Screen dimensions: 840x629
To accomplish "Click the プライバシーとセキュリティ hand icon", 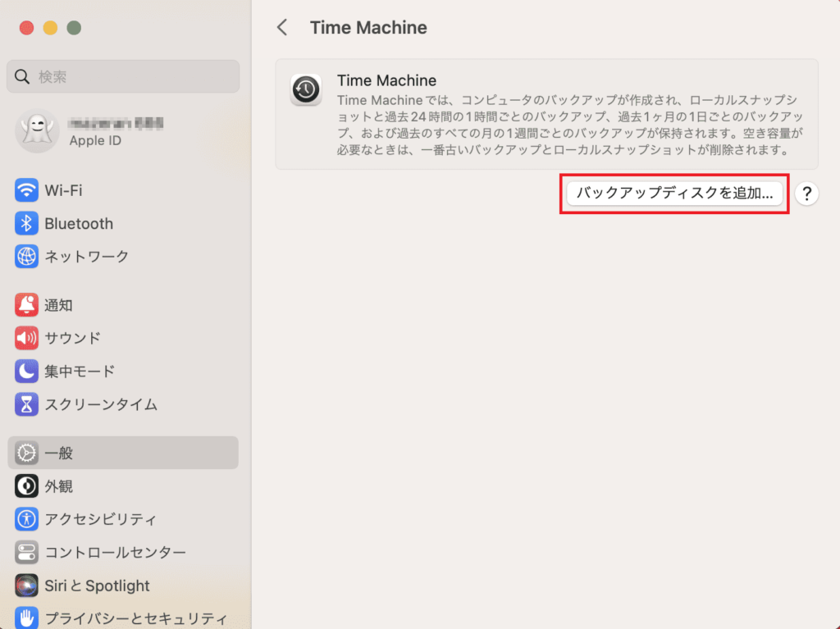I will coord(26,618).
